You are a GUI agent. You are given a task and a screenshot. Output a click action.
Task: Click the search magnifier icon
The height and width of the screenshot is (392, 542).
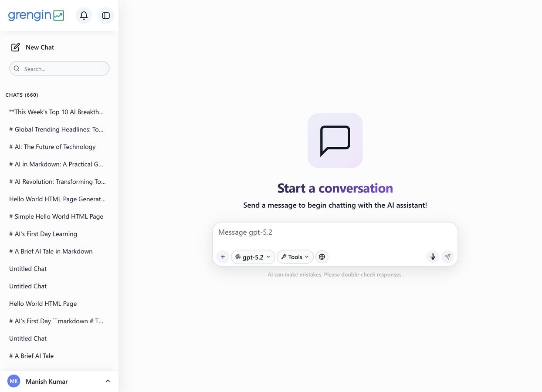point(17,68)
